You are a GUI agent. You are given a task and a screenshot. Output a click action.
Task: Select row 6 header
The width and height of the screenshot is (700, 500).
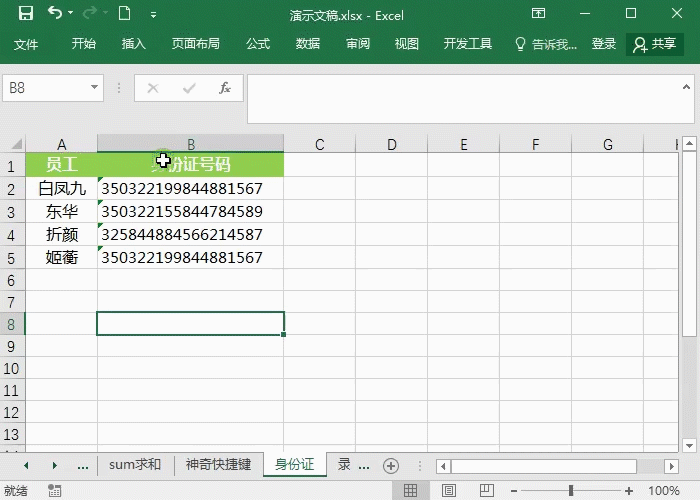pos(12,280)
